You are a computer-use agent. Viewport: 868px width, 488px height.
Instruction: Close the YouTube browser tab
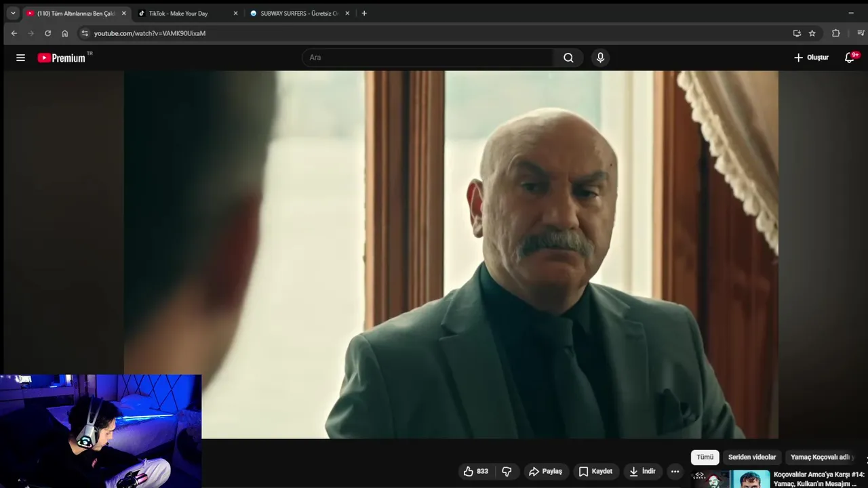[123, 14]
